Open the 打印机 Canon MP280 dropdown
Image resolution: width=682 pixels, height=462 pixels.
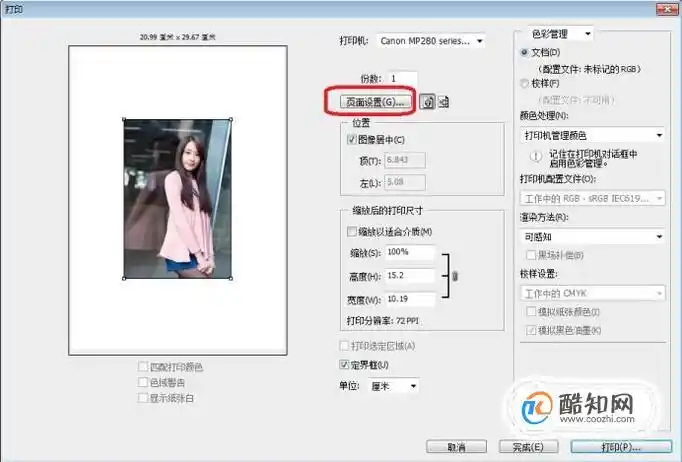point(431,41)
